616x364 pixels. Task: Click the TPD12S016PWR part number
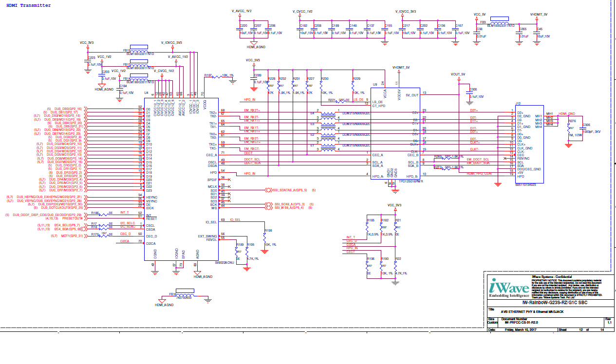(x=411, y=181)
